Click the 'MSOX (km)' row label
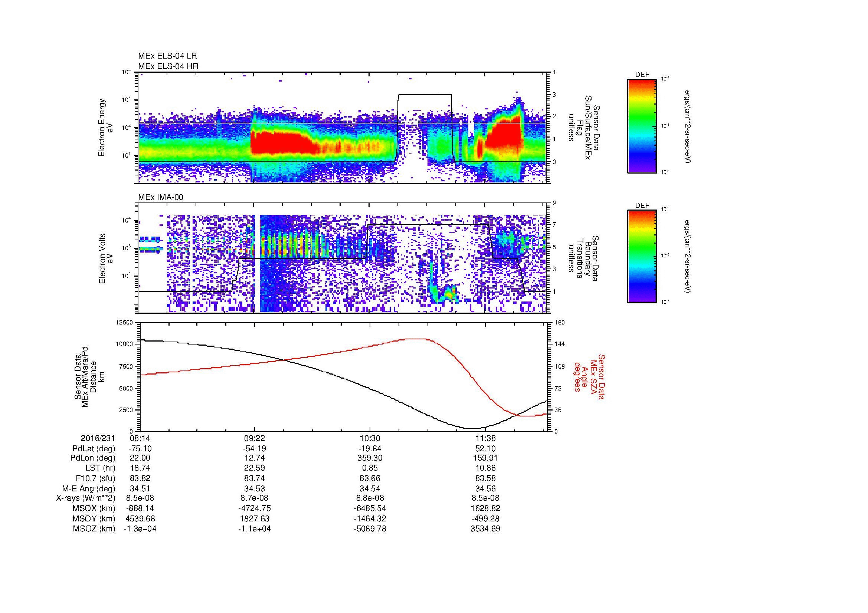The image size is (868, 613). coord(94,508)
